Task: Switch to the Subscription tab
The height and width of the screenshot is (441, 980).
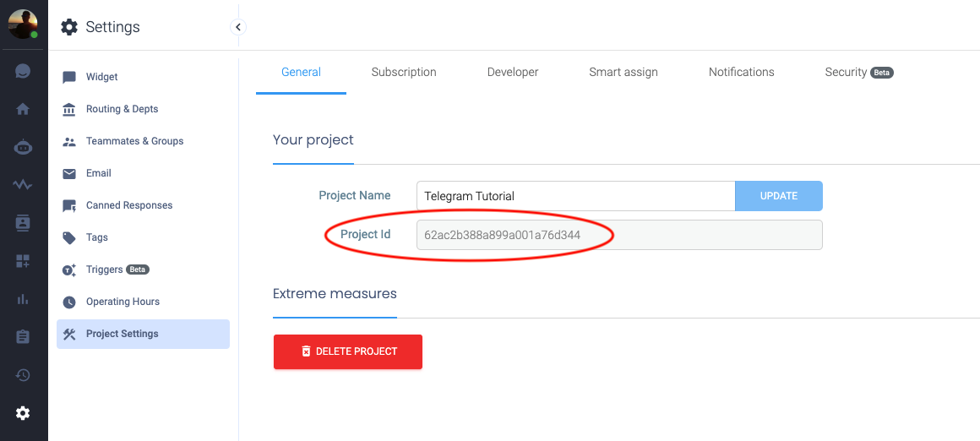Action: pos(404,73)
